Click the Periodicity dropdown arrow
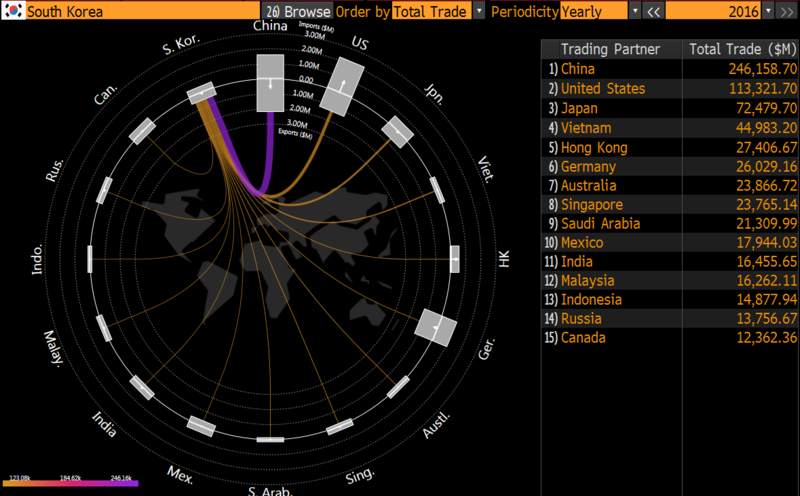The width and height of the screenshot is (800, 496). click(635, 11)
